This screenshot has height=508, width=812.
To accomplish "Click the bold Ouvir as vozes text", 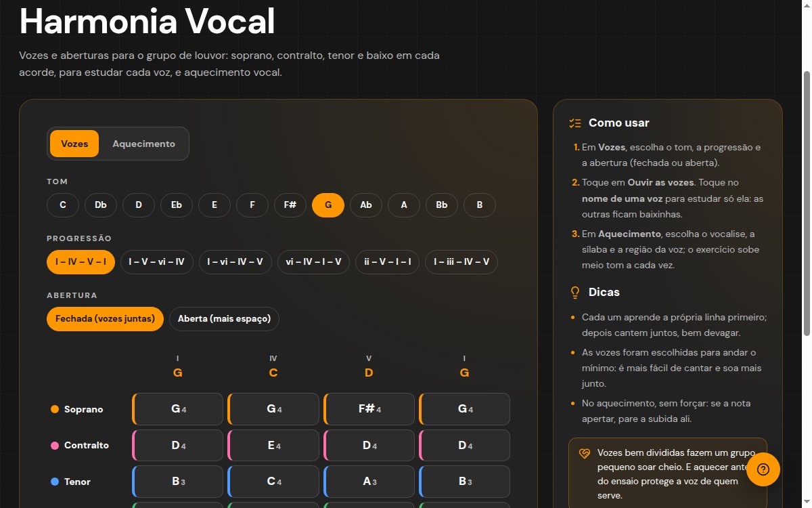I will coord(662,183).
